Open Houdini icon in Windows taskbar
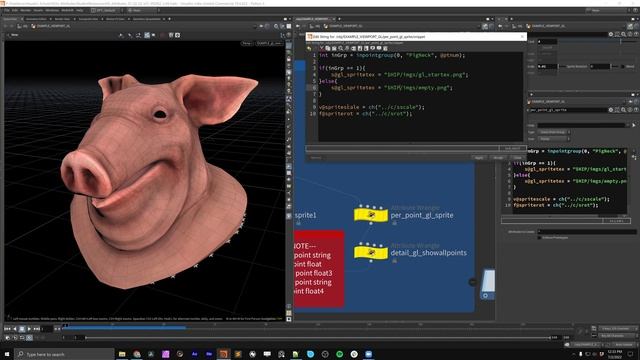This screenshot has height=360, width=640. tap(223, 354)
